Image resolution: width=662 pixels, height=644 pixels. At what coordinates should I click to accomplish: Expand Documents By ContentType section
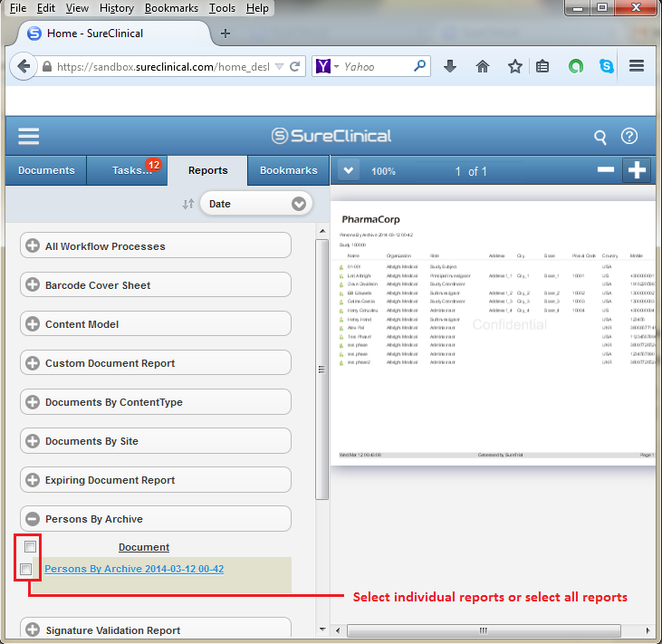click(156, 402)
